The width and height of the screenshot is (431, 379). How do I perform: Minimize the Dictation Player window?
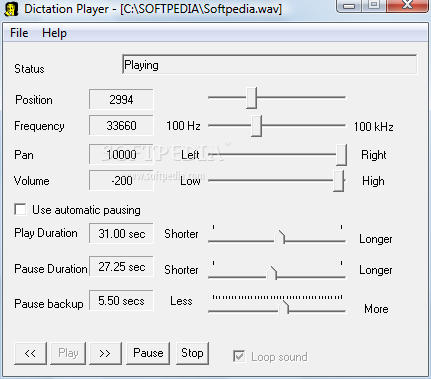349,6
